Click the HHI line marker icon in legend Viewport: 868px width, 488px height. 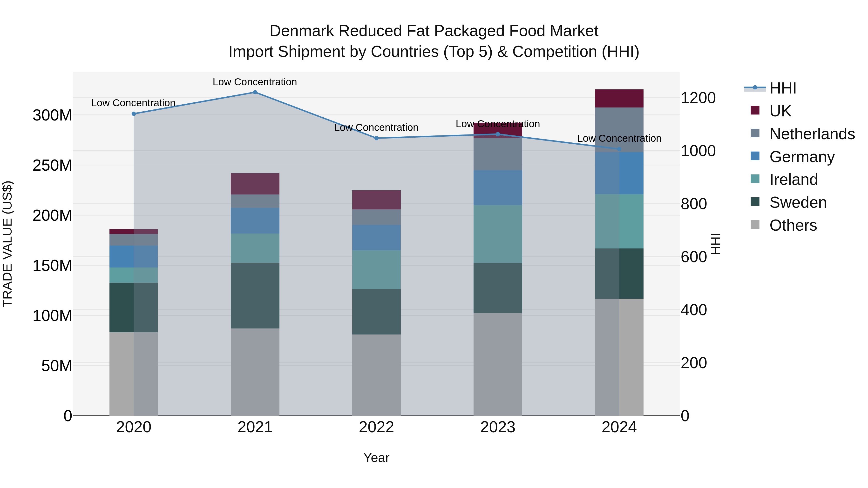click(755, 88)
